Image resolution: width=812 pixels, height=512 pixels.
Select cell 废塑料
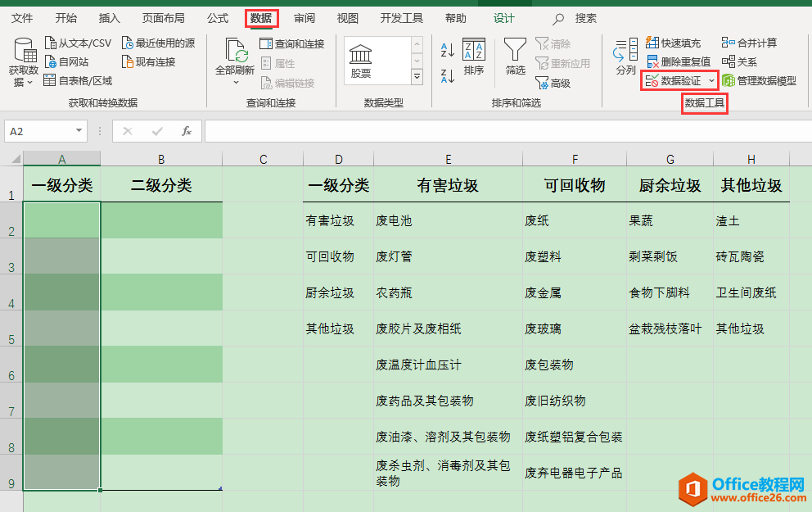(x=575, y=256)
